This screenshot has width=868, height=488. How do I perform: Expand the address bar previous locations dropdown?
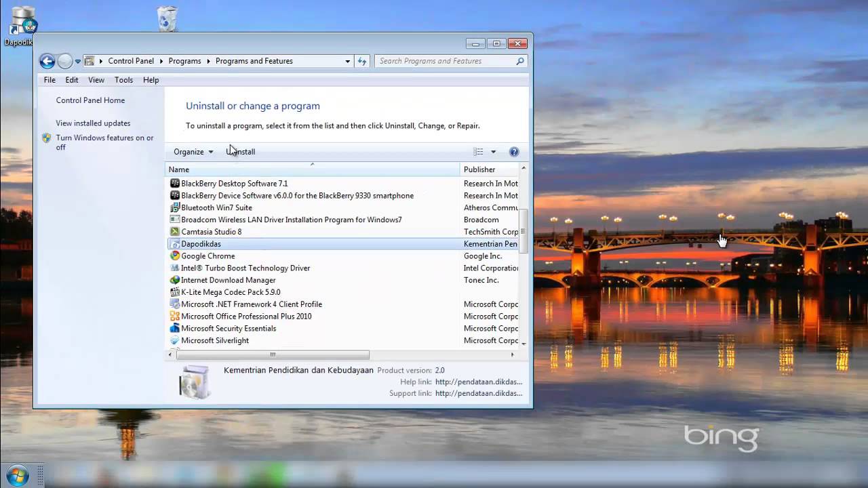click(x=348, y=61)
